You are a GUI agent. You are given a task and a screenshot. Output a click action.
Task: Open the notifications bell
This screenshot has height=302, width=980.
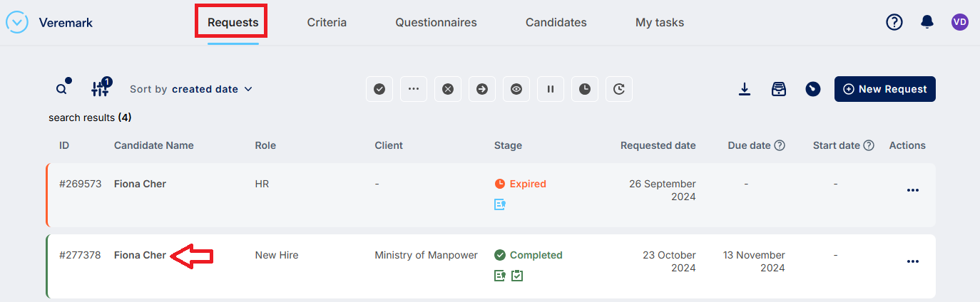[927, 22]
